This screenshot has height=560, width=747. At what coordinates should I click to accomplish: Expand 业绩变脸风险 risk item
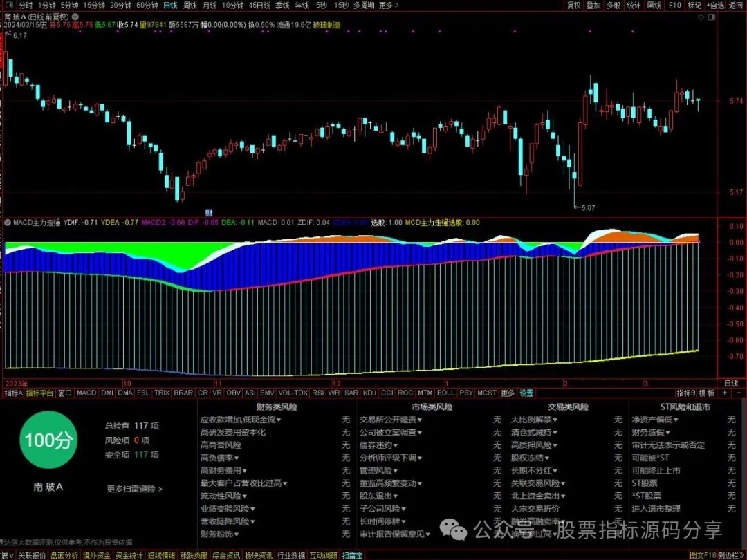point(228,509)
